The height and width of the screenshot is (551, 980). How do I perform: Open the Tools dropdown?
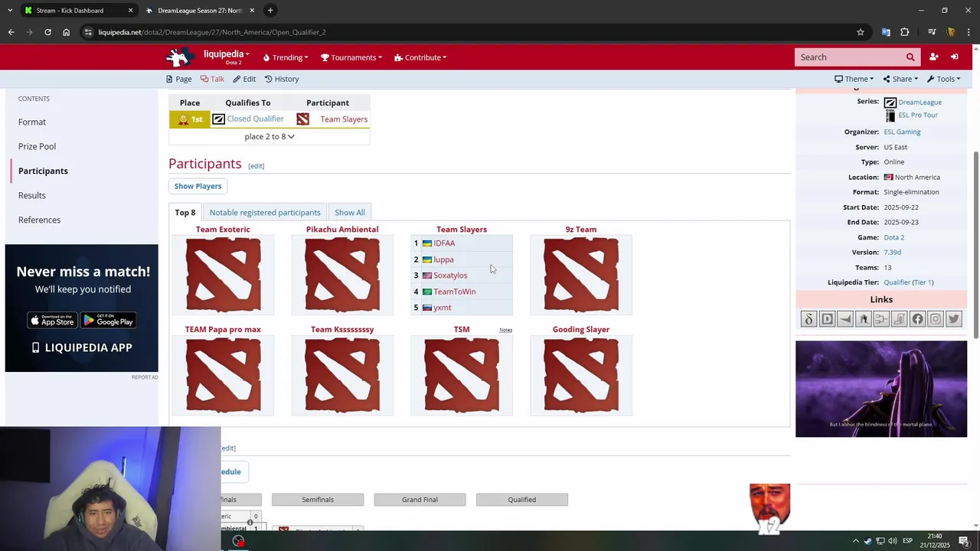(943, 79)
